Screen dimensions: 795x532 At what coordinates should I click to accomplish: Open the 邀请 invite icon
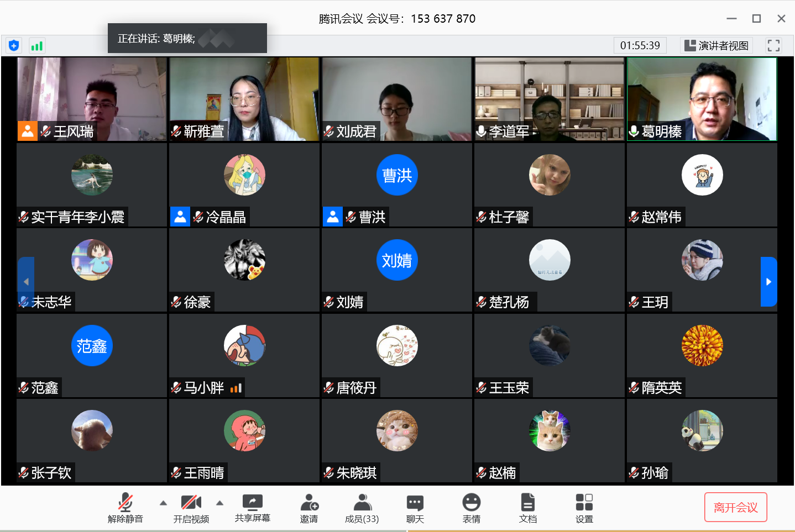tap(309, 508)
